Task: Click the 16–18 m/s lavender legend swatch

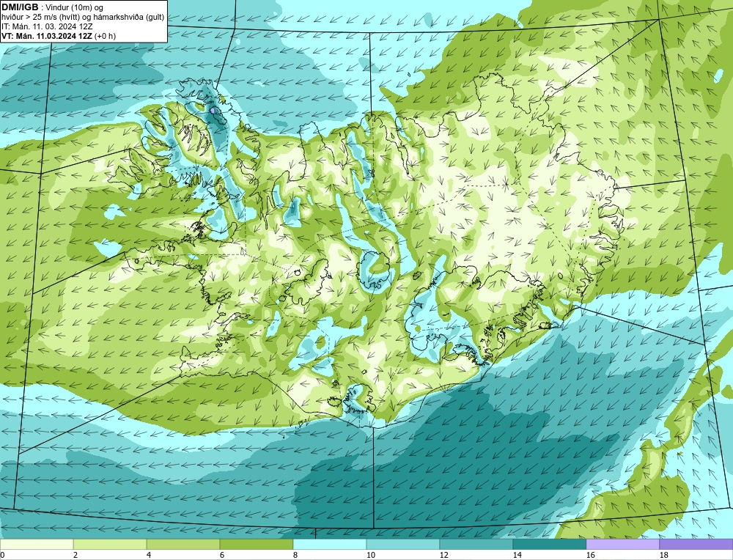Action: click(x=622, y=545)
